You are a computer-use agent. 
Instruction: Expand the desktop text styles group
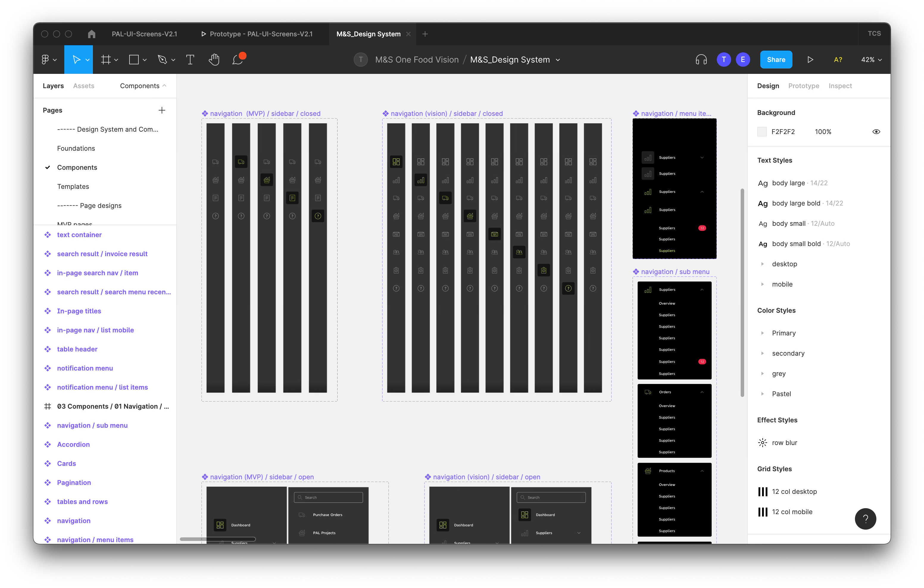(762, 264)
